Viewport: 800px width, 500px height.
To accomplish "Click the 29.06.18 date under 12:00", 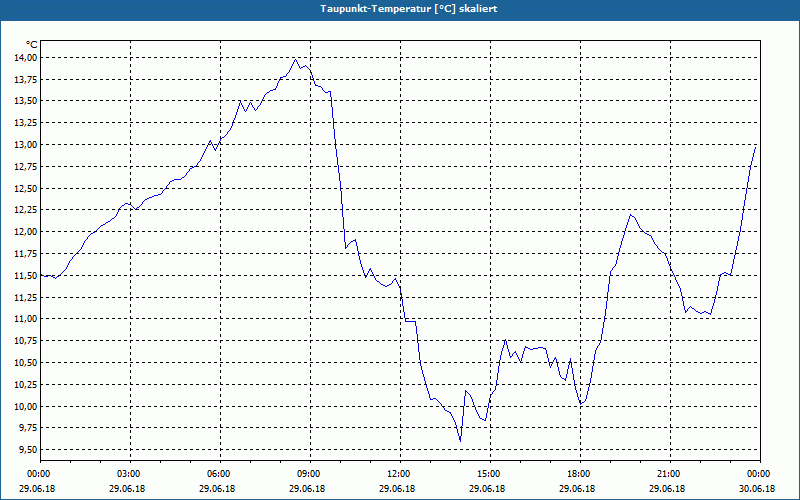I will click(x=397, y=488).
